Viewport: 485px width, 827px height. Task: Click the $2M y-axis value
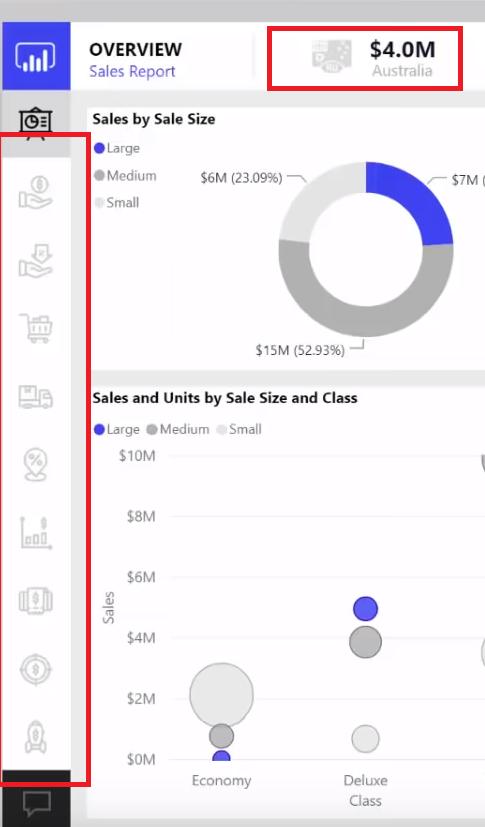141,699
